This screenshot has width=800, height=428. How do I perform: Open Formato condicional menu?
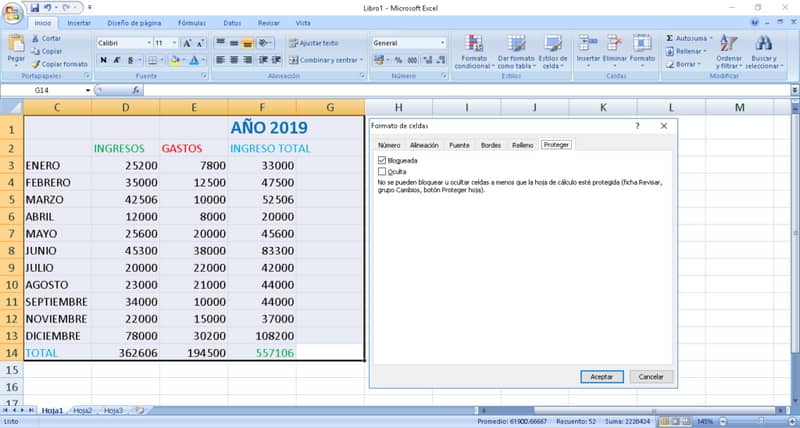coord(474,52)
